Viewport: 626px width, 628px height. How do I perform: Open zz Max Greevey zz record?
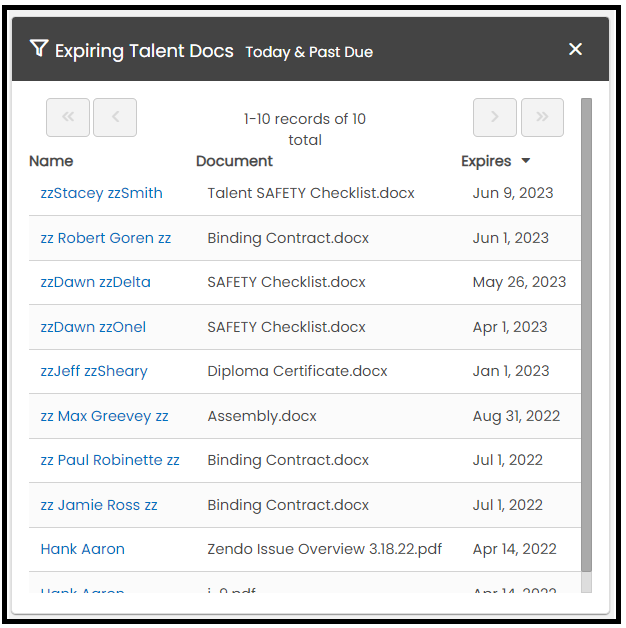coord(104,416)
